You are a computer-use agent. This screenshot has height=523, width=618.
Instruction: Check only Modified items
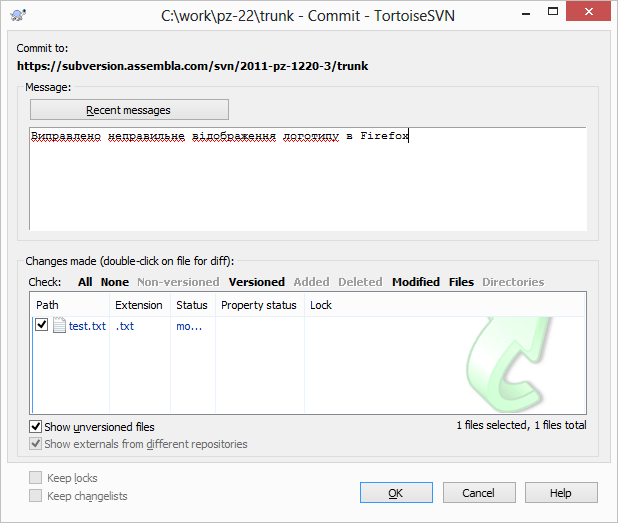pyautogui.click(x=416, y=282)
